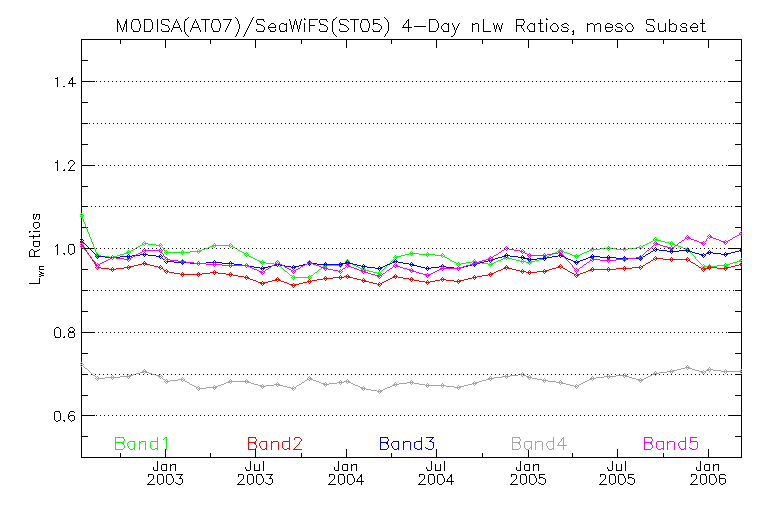Viewport: 768px width, 512px height.
Task: Click the 0.6 y-axis tick value
Action: pyautogui.click(x=65, y=416)
